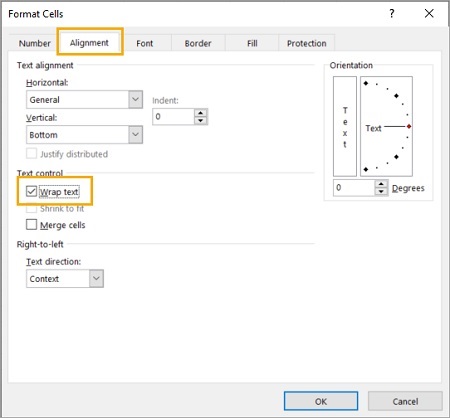
Task: Enable the Merge cells checkbox
Action: [31, 224]
